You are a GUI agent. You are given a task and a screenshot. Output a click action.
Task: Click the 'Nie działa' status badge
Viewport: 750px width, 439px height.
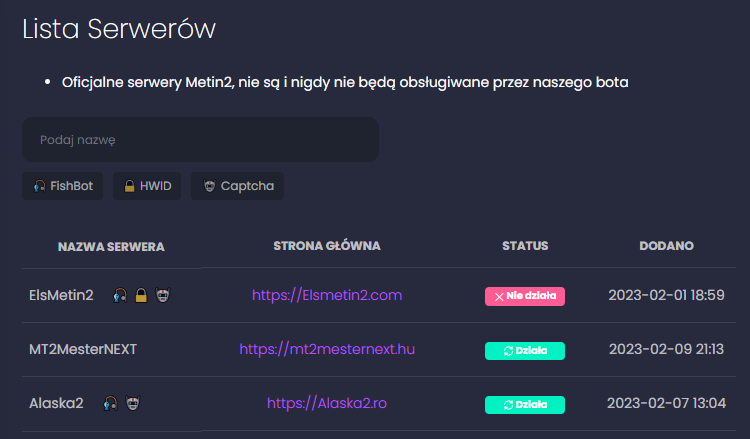[x=525, y=296]
